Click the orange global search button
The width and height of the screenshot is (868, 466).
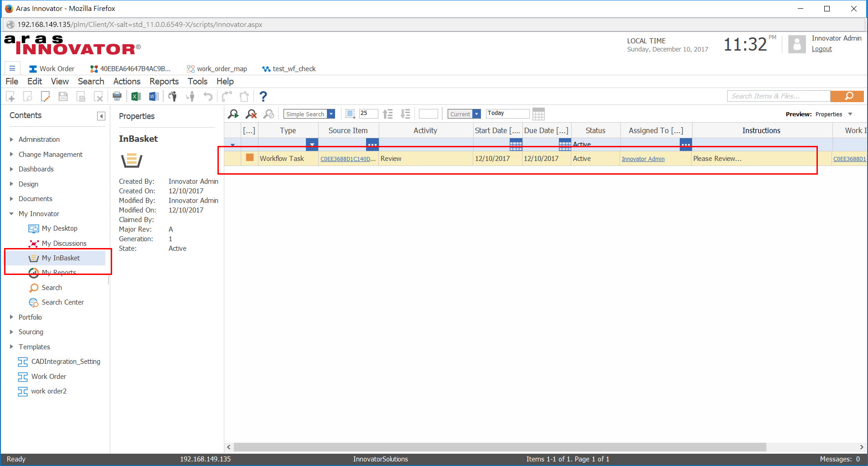point(847,96)
